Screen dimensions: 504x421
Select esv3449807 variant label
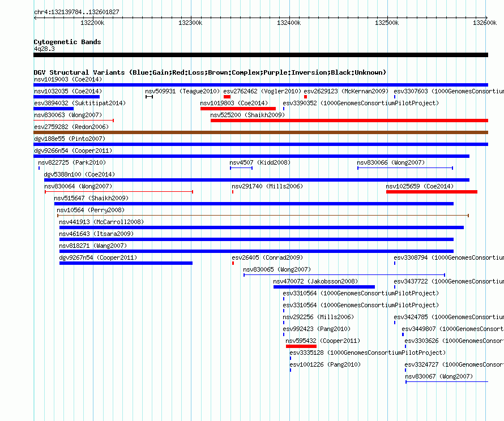click(452, 329)
